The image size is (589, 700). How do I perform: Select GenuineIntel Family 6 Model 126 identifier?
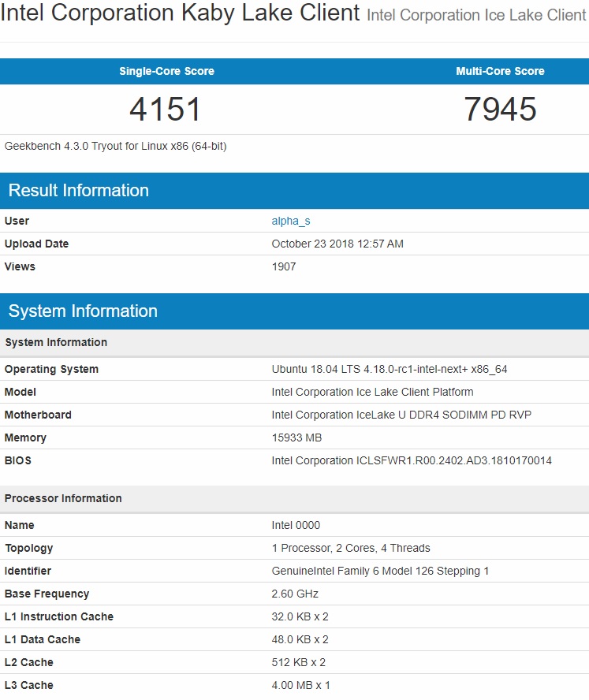pyautogui.click(x=380, y=571)
